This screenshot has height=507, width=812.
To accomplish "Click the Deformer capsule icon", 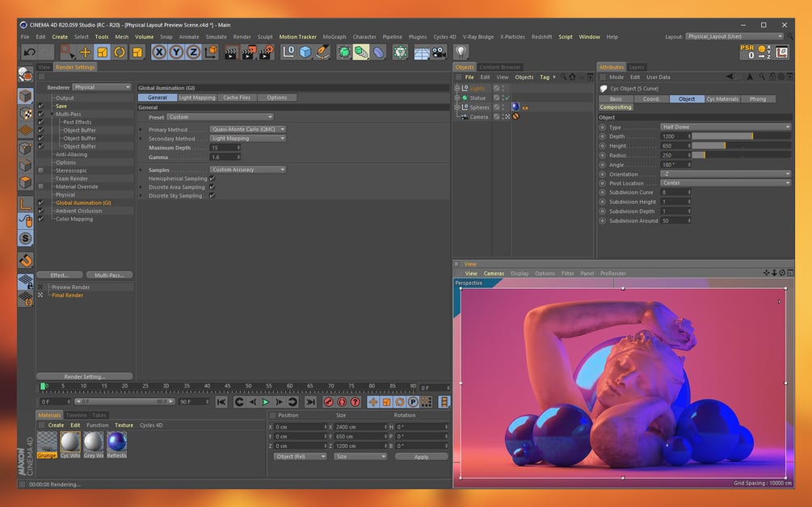I will [x=379, y=52].
